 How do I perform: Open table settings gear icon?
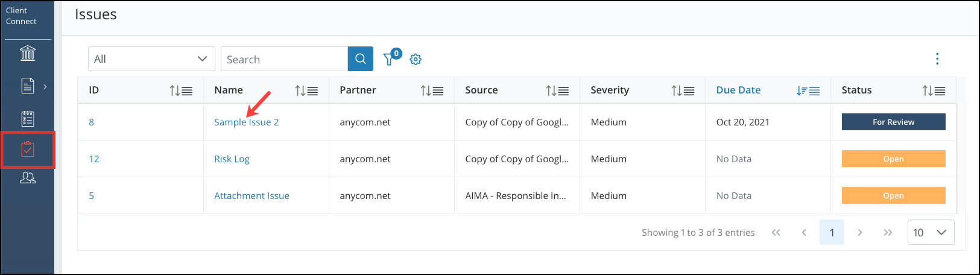coord(416,60)
